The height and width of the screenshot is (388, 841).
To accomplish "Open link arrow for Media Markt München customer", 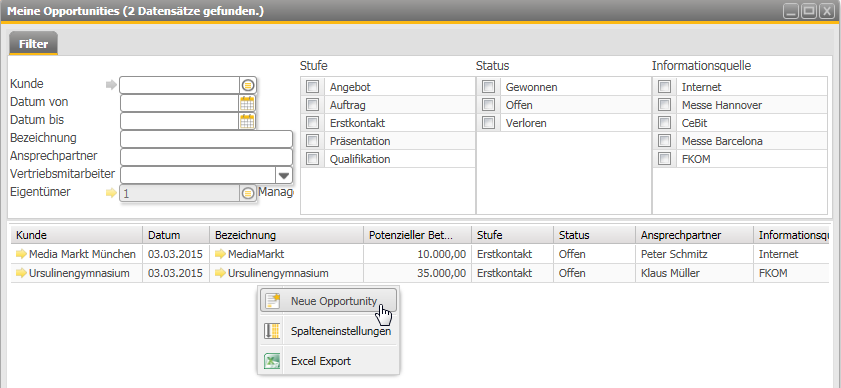I will [x=21, y=254].
